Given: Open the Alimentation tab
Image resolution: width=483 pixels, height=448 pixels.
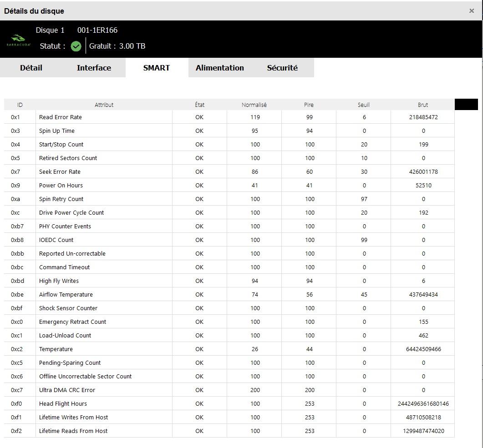Looking at the screenshot, I should 219,68.
